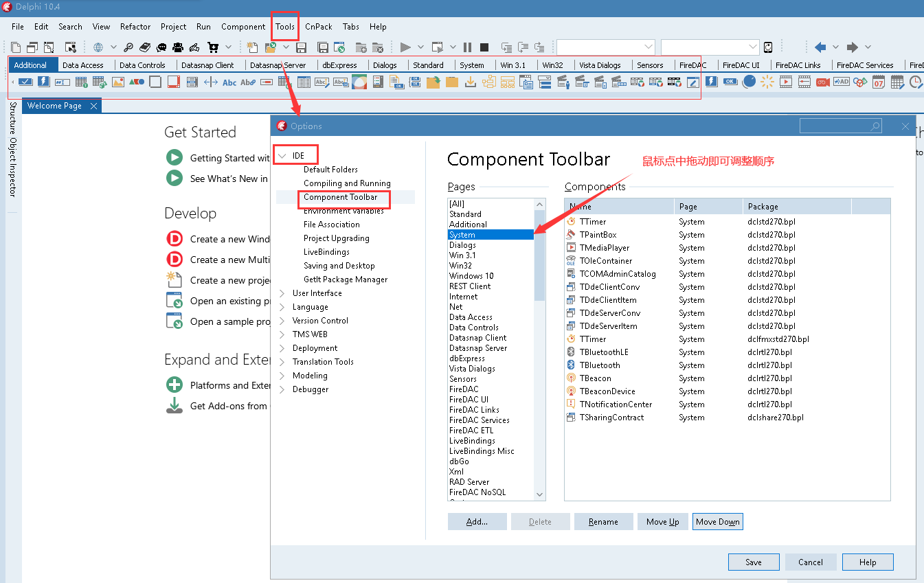Click the Stop square toolbar icon
Image resolution: width=924 pixels, height=583 pixels.
(x=484, y=47)
